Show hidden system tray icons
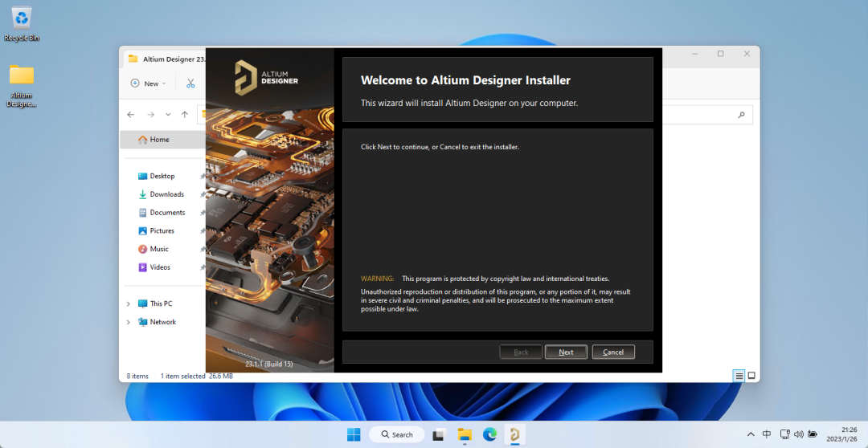868x448 pixels. [x=750, y=434]
